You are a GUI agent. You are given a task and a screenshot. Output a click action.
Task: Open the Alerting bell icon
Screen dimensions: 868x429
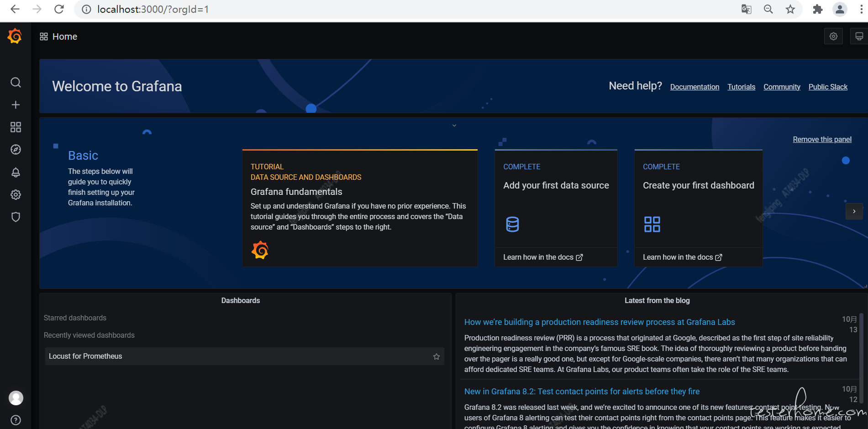click(x=16, y=172)
